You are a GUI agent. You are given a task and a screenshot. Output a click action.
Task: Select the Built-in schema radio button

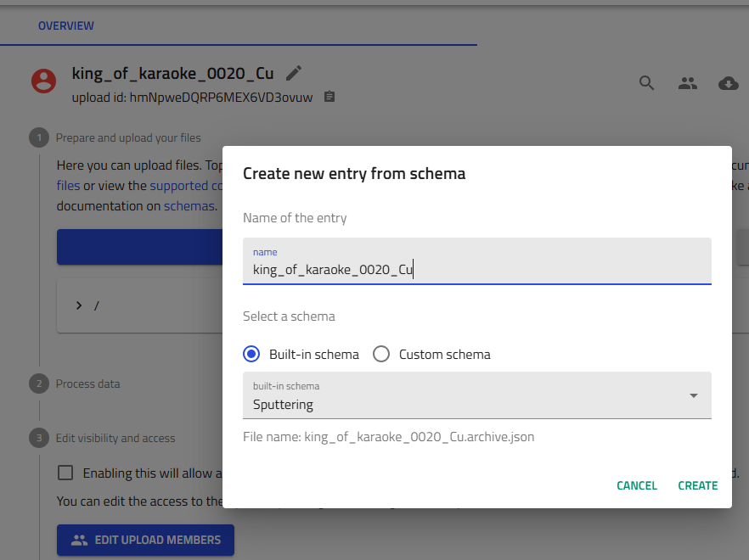pos(251,354)
